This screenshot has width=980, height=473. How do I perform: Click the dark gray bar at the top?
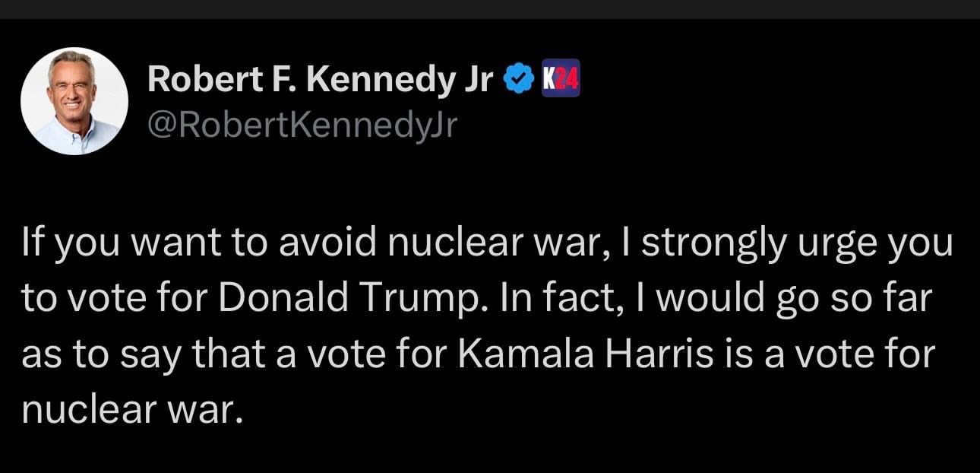pos(490,8)
